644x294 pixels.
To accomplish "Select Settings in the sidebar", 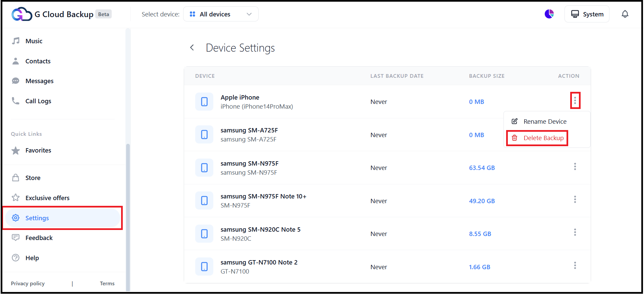I will [62, 218].
